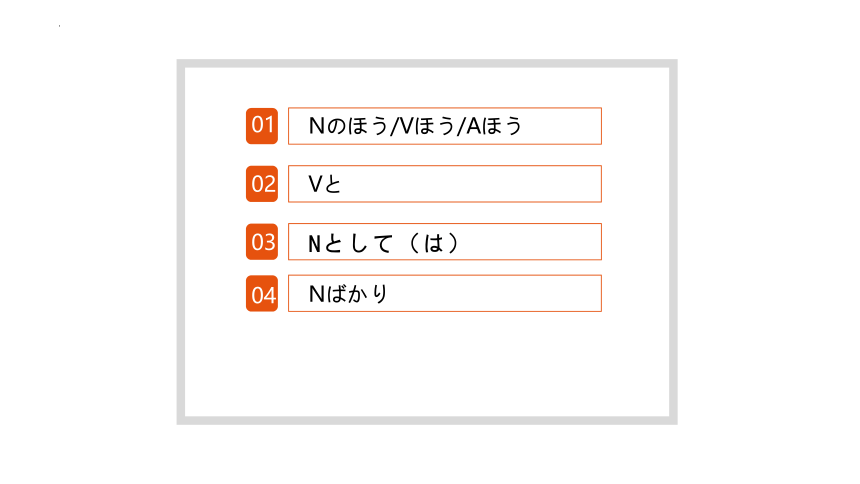Click the gray slide frame bottom border
The height and width of the screenshot is (484, 860).
(x=427, y=420)
